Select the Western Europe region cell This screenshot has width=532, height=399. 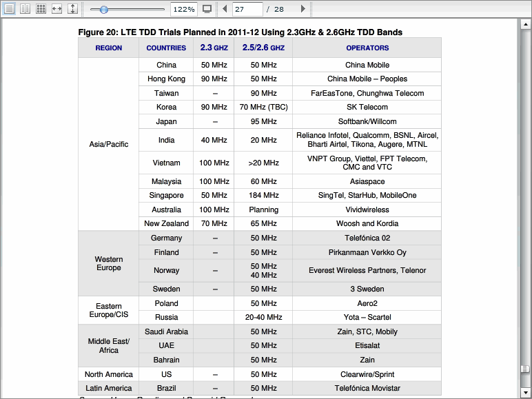click(109, 263)
